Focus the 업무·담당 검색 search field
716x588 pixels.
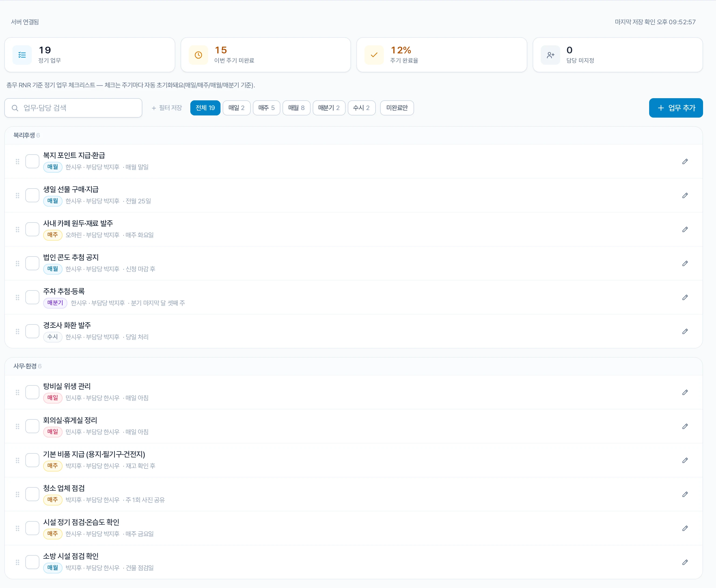click(74, 108)
